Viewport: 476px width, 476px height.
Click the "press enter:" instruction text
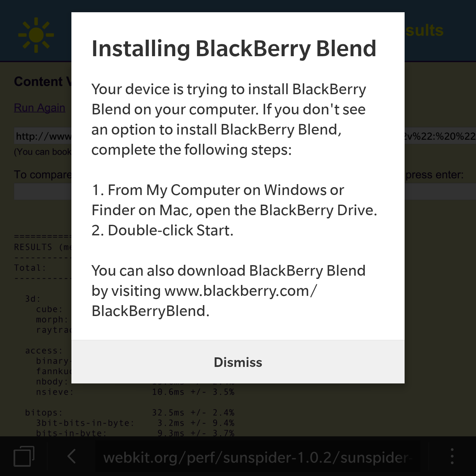pos(434,175)
